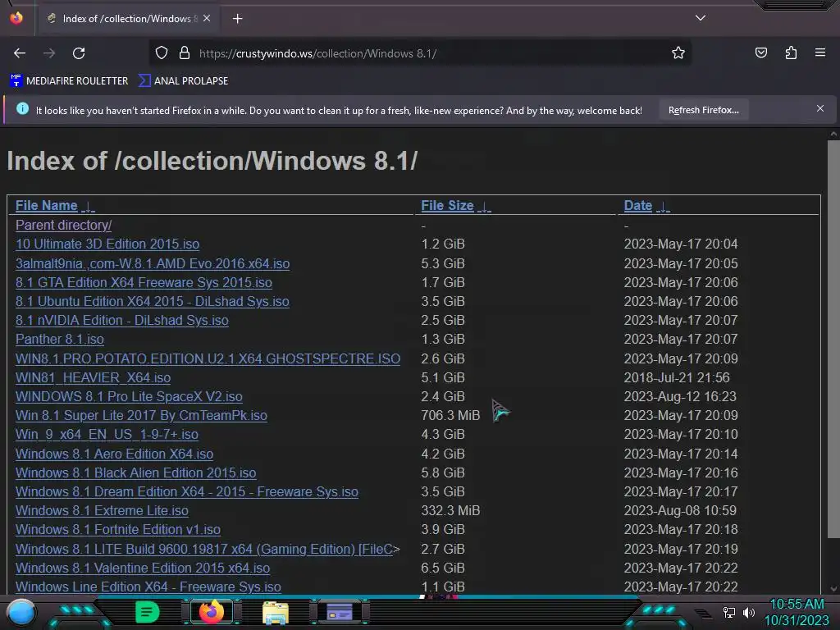Open the Parent directory/ link
Screen dimensions: 840x630
[x=63, y=225]
